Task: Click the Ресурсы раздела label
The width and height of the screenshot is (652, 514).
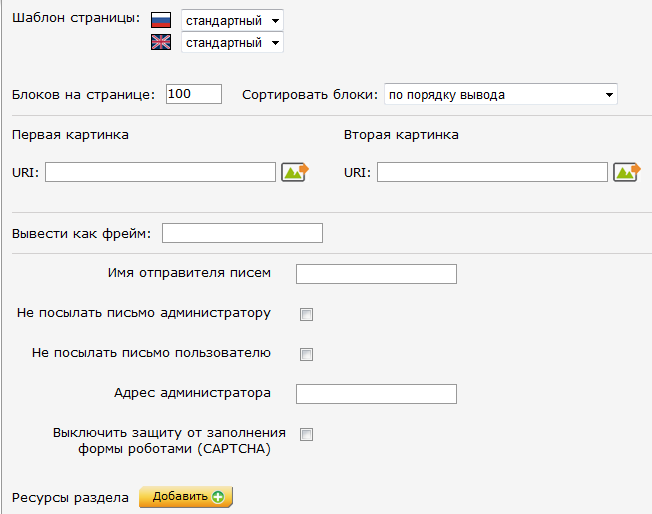Action: (x=70, y=497)
